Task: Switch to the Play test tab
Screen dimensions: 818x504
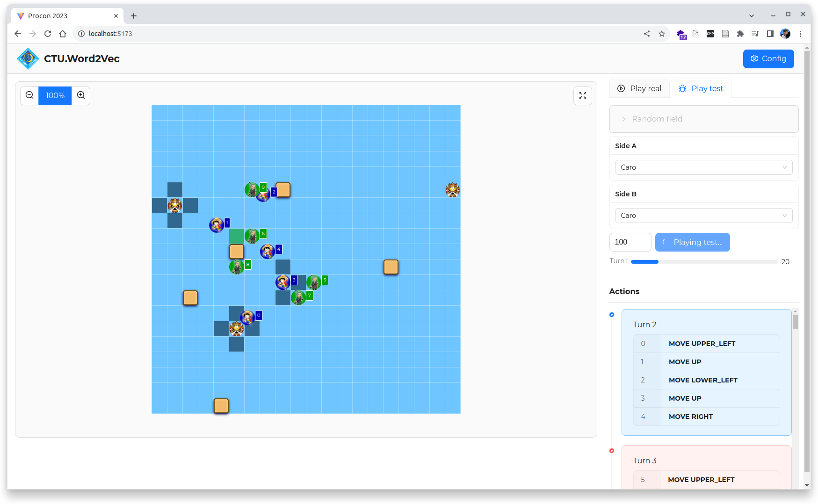Action: pyautogui.click(x=701, y=88)
